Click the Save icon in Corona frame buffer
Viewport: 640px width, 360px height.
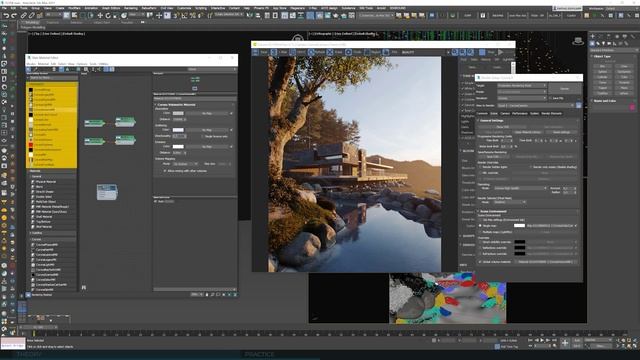tap(256, 52)
